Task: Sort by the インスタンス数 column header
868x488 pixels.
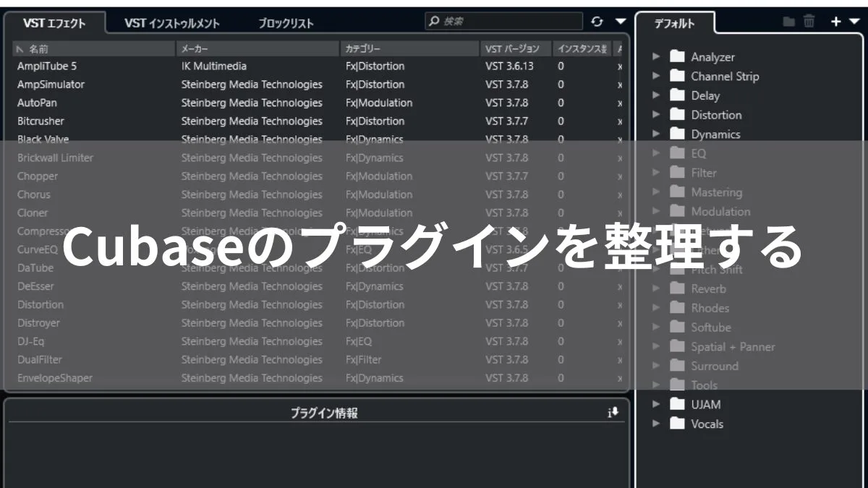Action: (x=582, y=48)
